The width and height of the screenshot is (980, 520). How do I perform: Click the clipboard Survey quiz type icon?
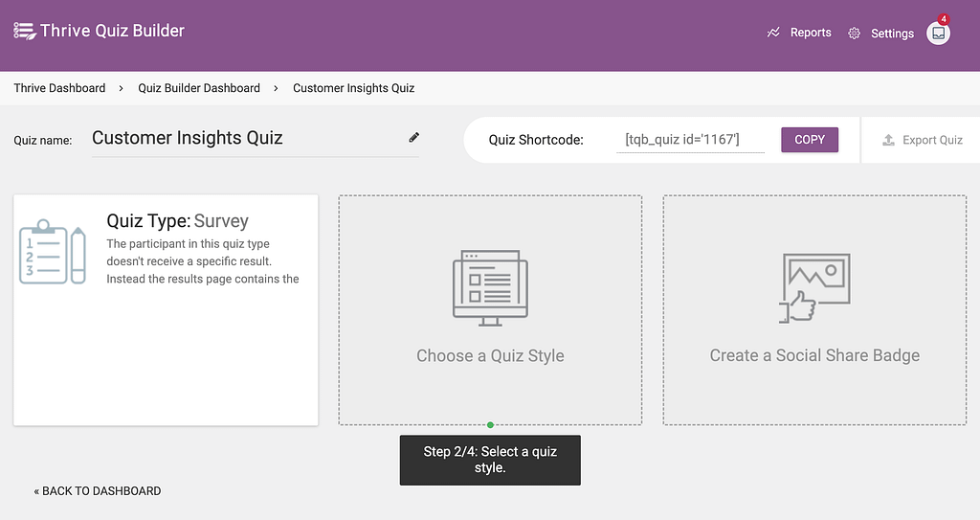(53, 251)
